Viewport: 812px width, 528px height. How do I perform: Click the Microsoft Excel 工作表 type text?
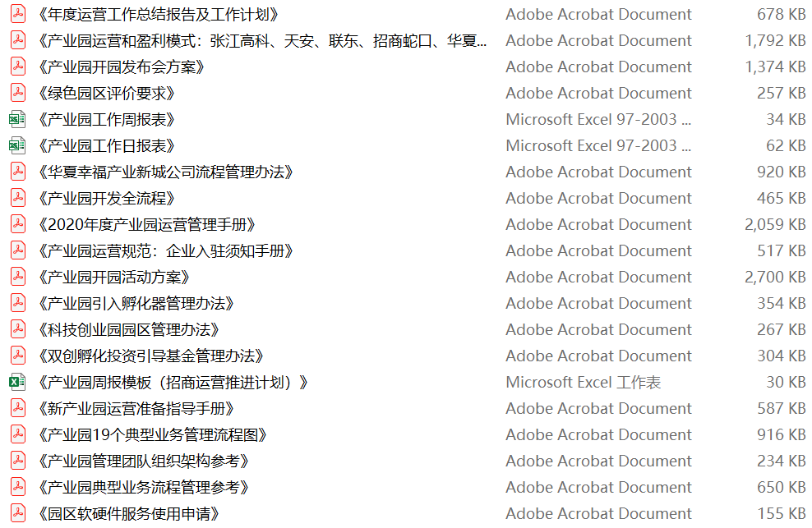pyautogui.click(x=583, y=383)
